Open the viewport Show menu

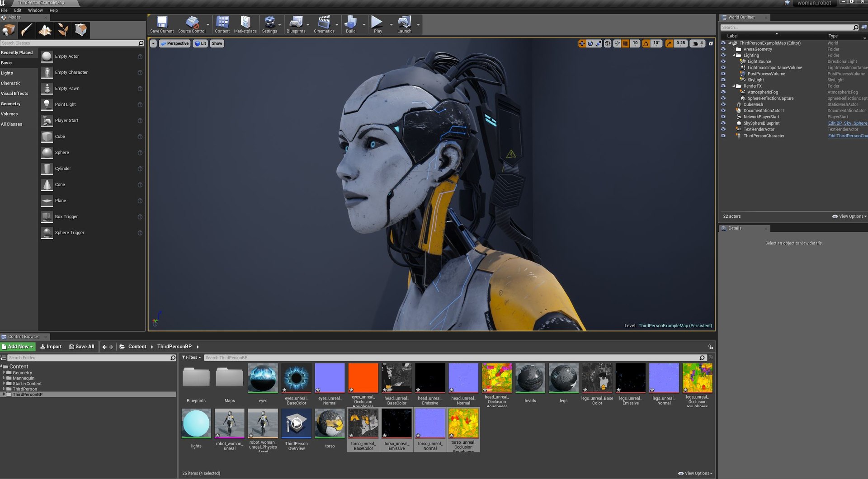point(217,43)
